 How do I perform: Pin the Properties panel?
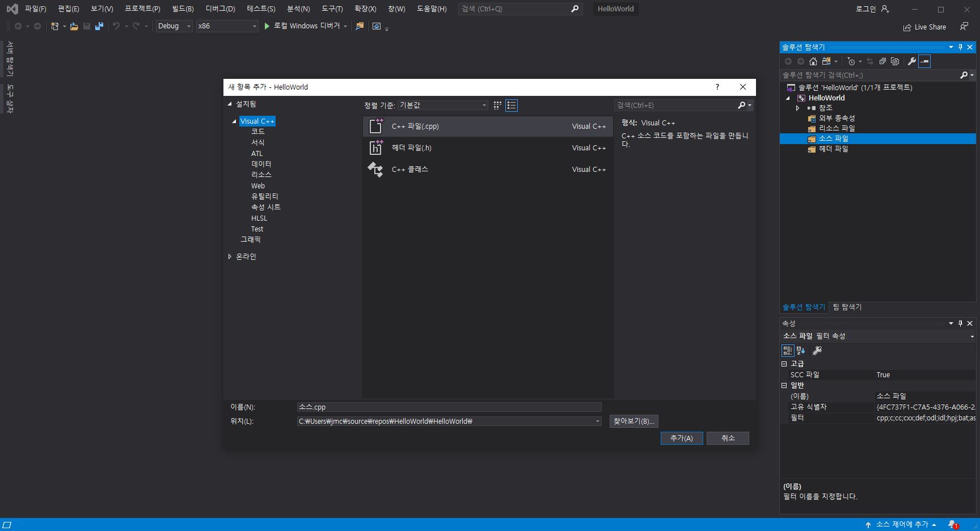(x=960, y=323)
